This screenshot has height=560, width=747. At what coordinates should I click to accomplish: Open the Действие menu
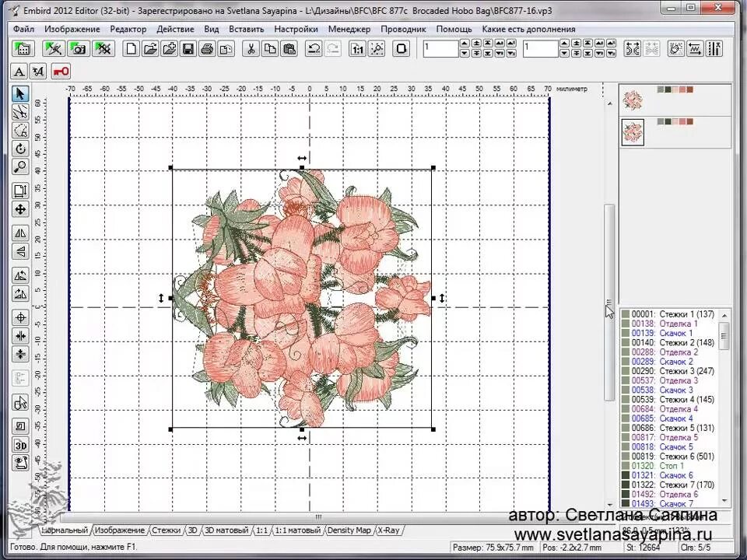[175, 29]
